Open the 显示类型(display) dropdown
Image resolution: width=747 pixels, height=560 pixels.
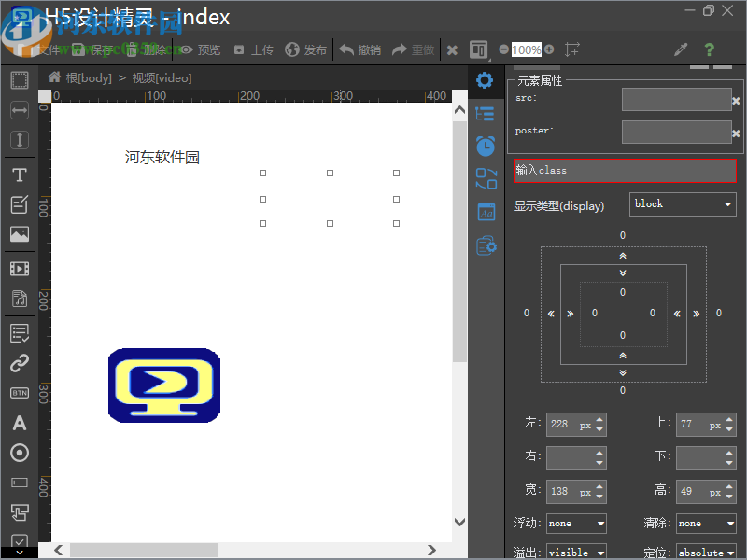tap(683, 204)
